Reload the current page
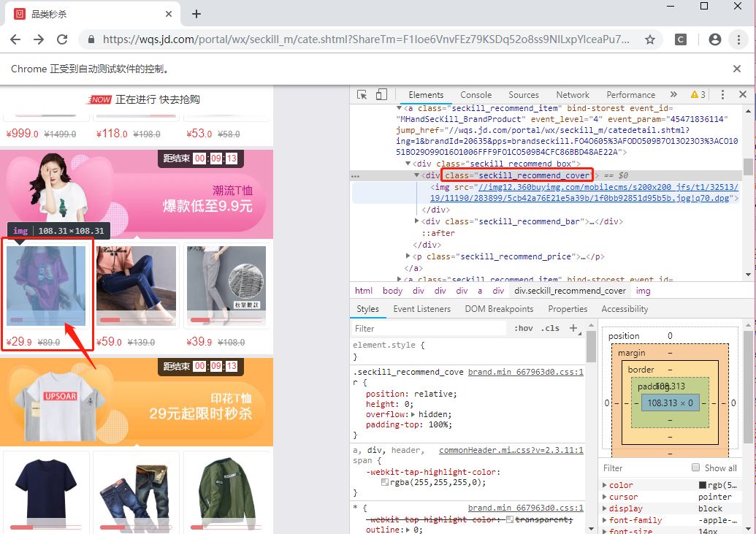Image resolution: width=756 pixels, height=534 pixels. (x=62, y=39)
